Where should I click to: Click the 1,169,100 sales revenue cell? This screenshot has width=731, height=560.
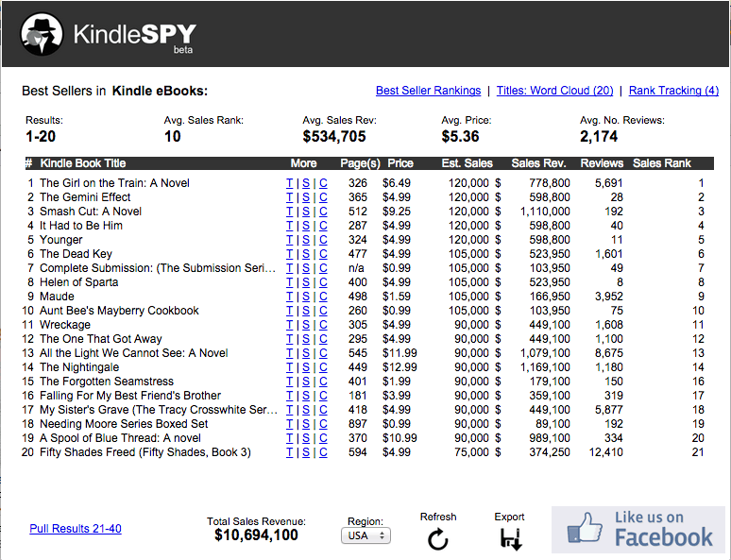[545, 367]
